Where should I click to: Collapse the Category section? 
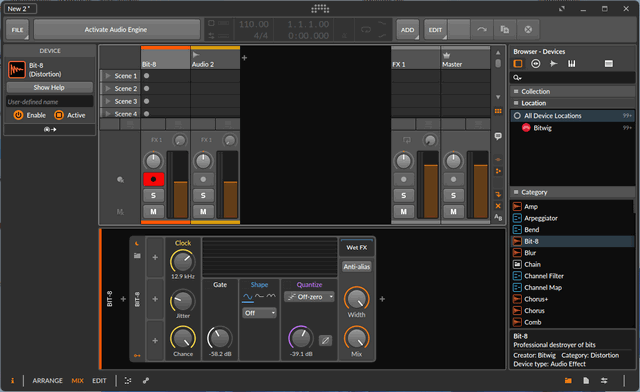573,192
